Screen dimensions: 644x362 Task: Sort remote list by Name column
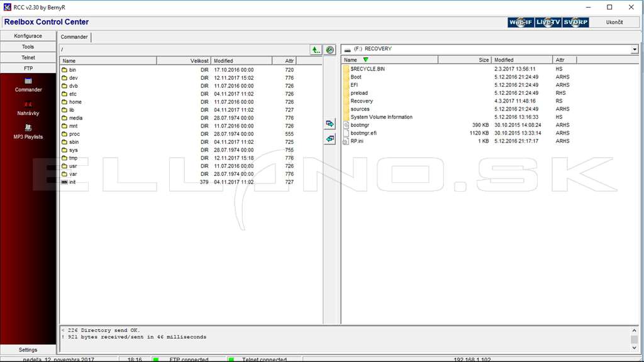(x=108, y=61)
